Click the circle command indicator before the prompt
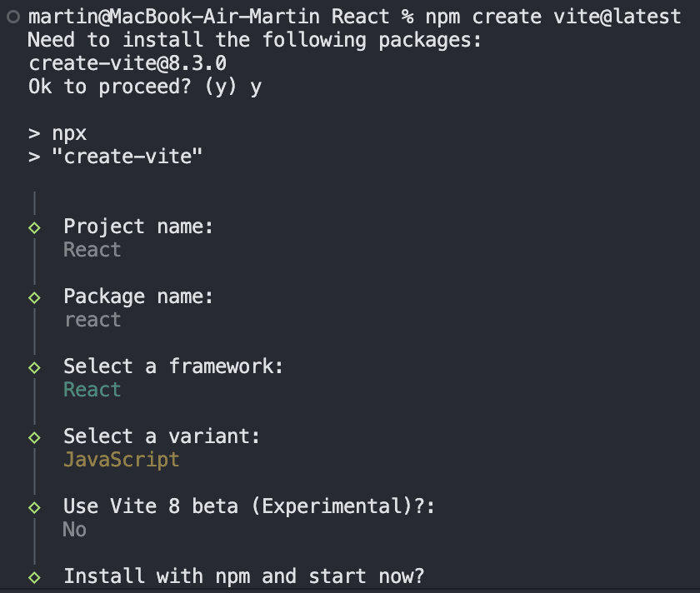700x593 pixels. [12, 17]
